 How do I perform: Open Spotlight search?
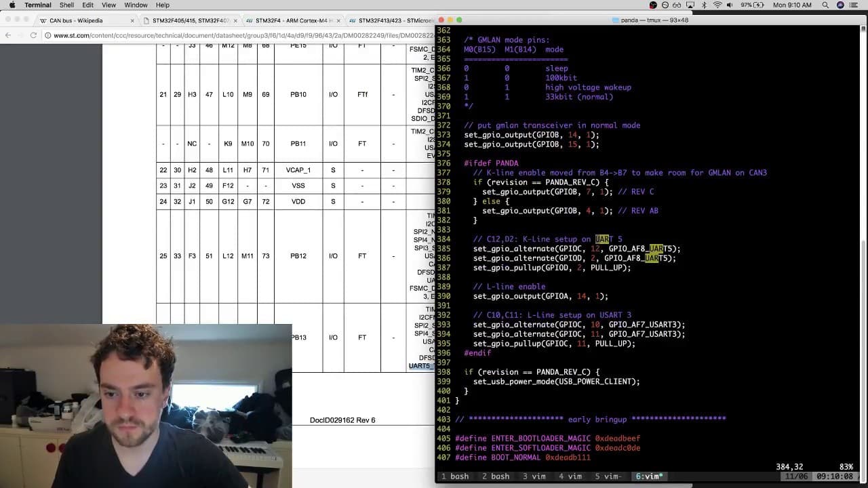[x=825, y=5]
